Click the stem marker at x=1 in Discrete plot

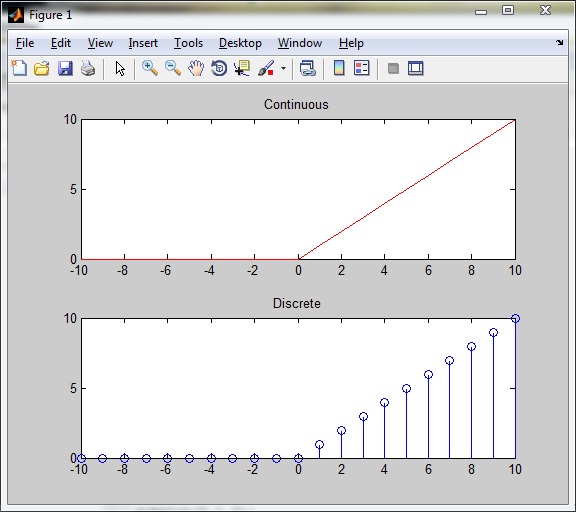pyautogui.click(x=320, y=444)
